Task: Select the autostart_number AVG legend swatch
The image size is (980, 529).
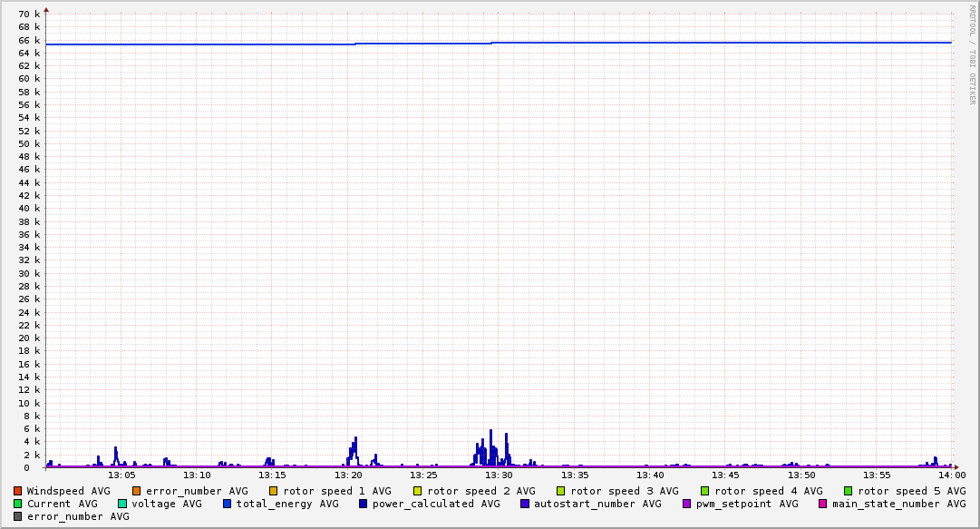Action: click(x=525, y=504)
